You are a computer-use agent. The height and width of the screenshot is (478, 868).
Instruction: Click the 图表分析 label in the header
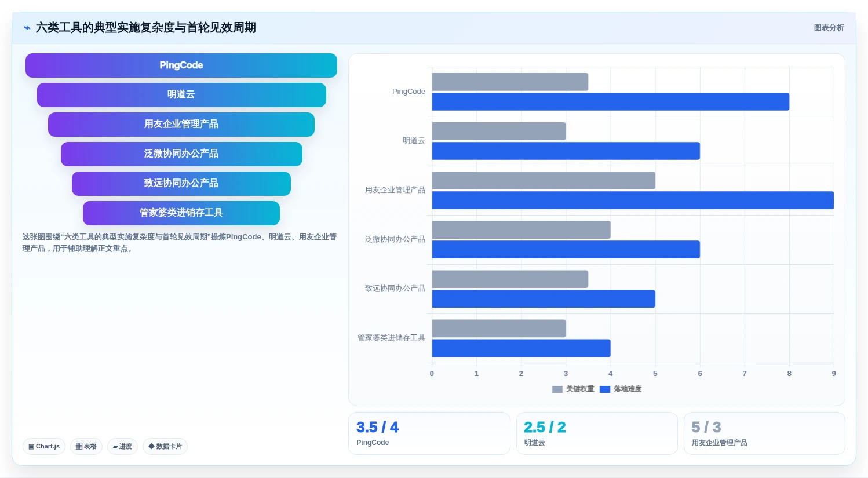point(829,28)
